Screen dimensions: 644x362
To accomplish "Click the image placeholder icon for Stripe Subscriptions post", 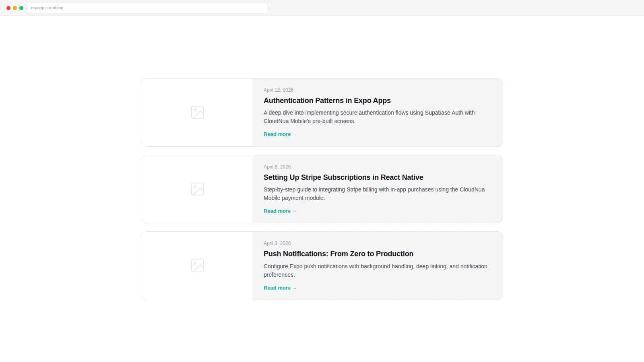I will coord(198,189).
